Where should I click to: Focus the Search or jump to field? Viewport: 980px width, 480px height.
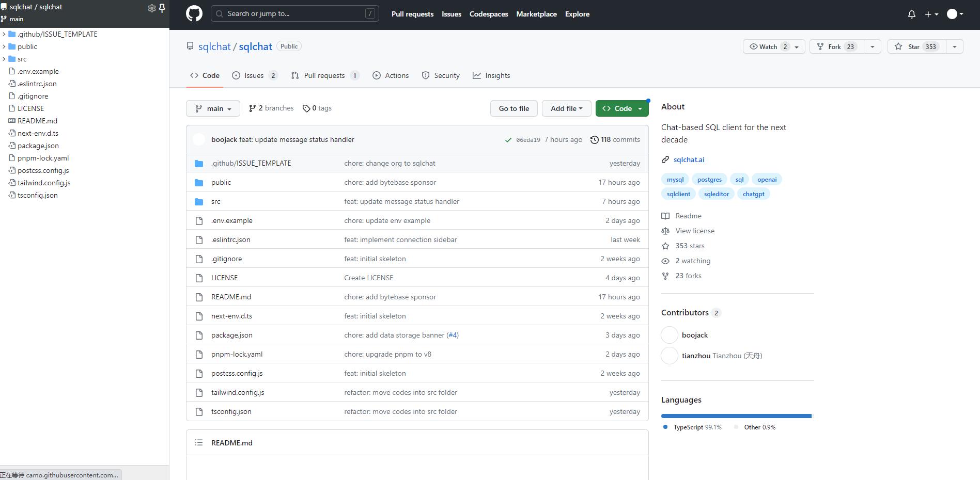(295, 14)
